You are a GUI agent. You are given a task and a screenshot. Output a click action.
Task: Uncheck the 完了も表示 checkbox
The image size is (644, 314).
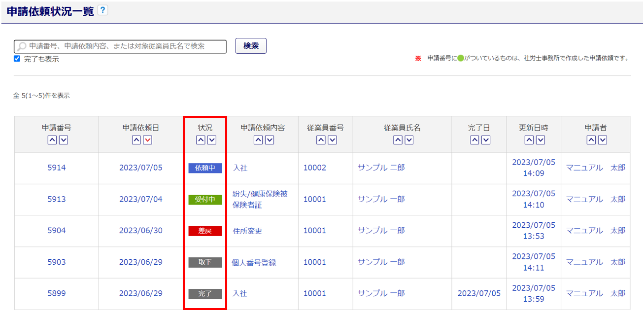coord(17,59)
